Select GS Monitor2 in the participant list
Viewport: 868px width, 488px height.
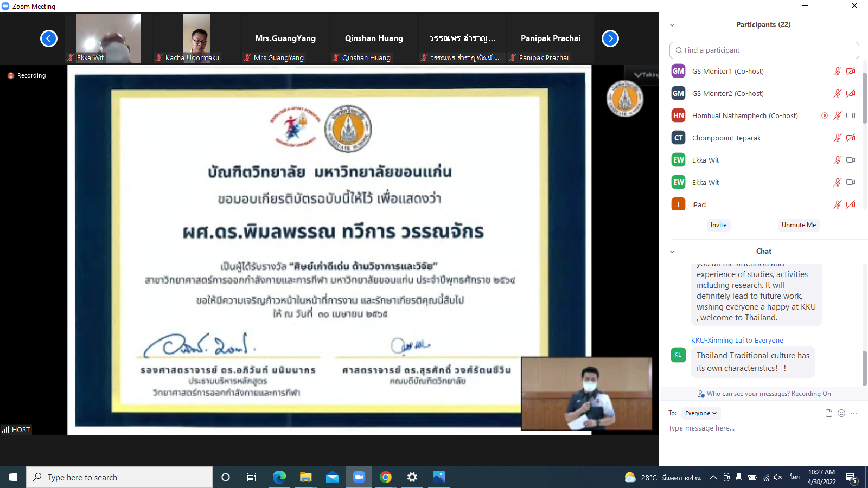(x=727, y=93)
